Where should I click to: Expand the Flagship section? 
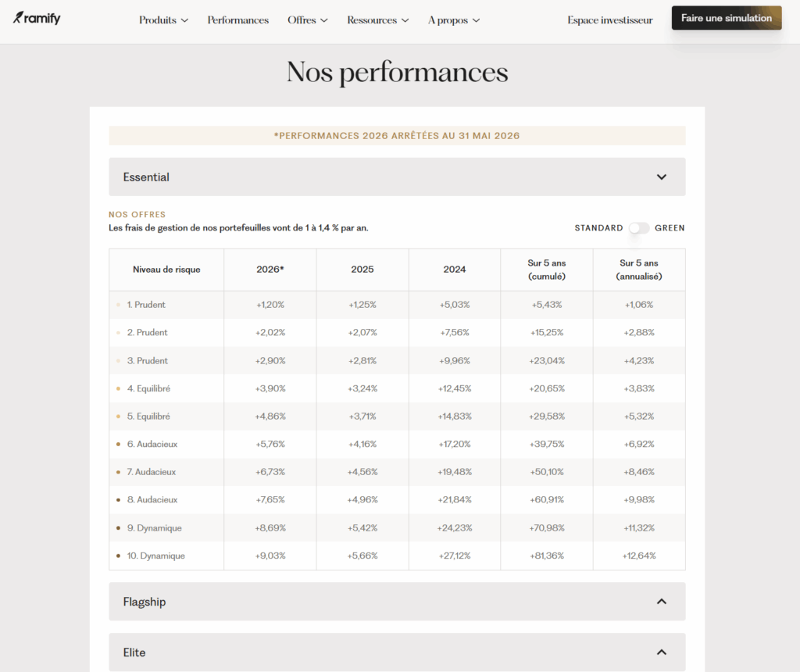click(397, 602)
